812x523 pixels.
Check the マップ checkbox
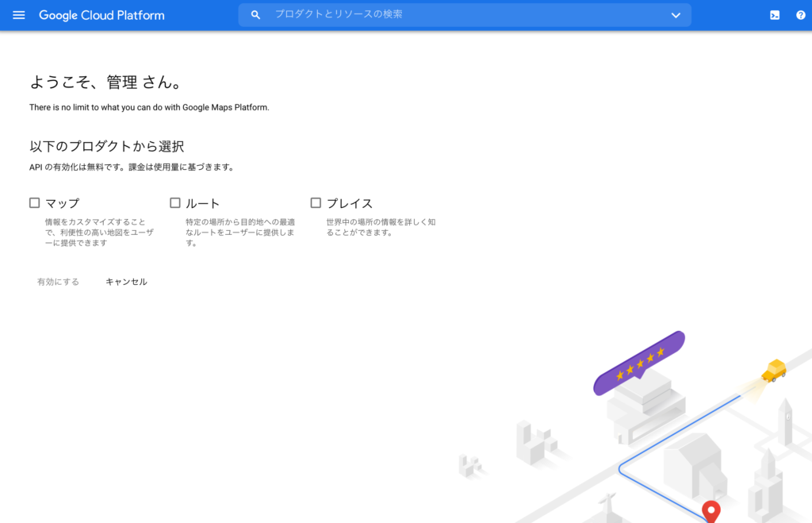point(35,202)
